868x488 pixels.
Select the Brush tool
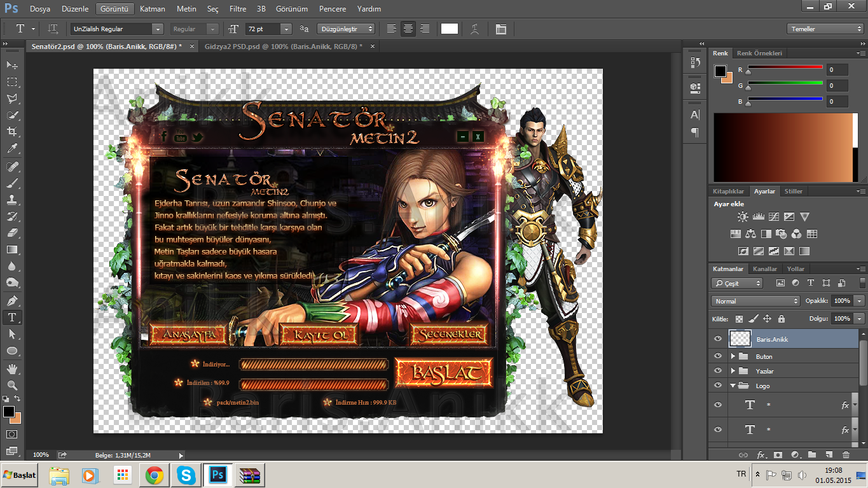point(12,183)
